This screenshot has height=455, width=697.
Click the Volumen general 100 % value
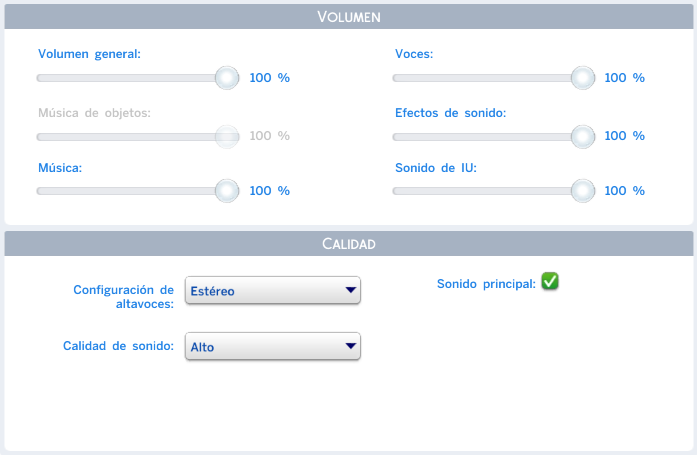tap(269, 78)
